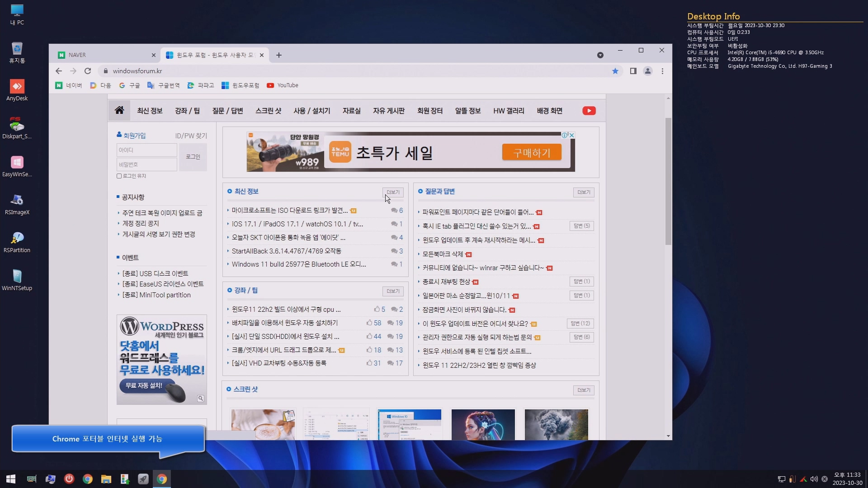This screenshot has height=488, width=868.
Task: Click the WordPress 무료 자동 설치 banner
Action: pos(161,360)
